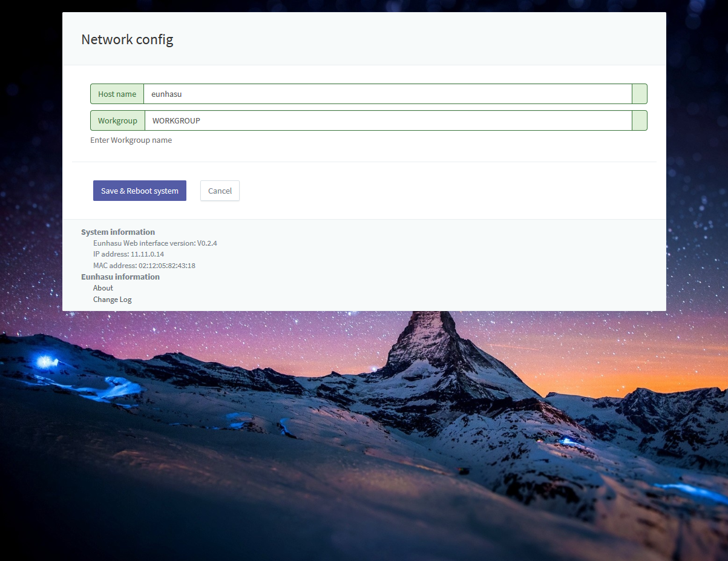Click the 'Enter Workgroup name' hint text
This screenshot has width=728, height=561.
pyautogui.click(x=131, y=140)
